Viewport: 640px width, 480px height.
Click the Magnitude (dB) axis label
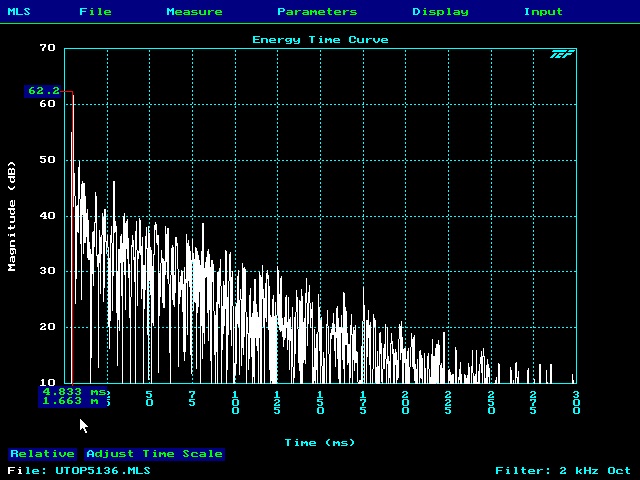click(12, 216)
